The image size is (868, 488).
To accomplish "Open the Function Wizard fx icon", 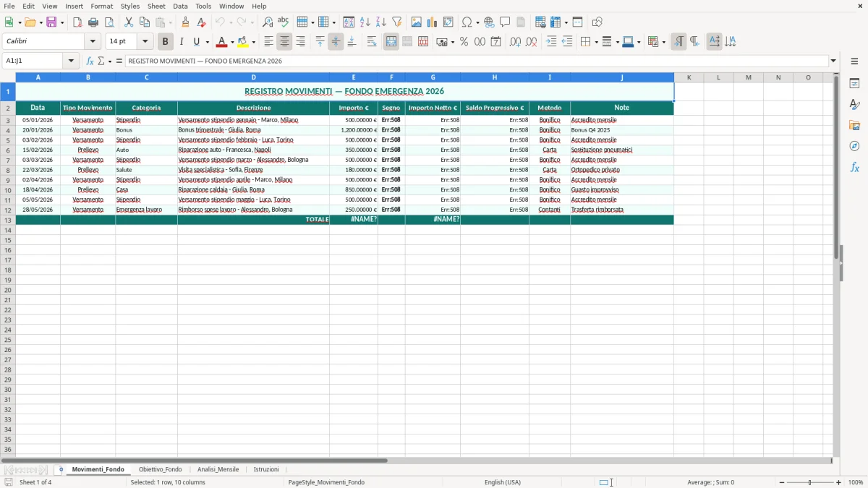I will coord(90,61).
